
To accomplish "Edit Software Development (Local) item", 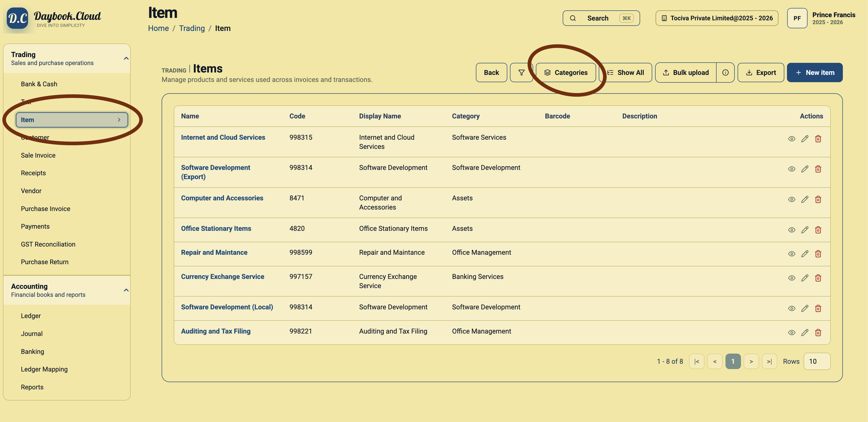I will click(x=805, y=308).
